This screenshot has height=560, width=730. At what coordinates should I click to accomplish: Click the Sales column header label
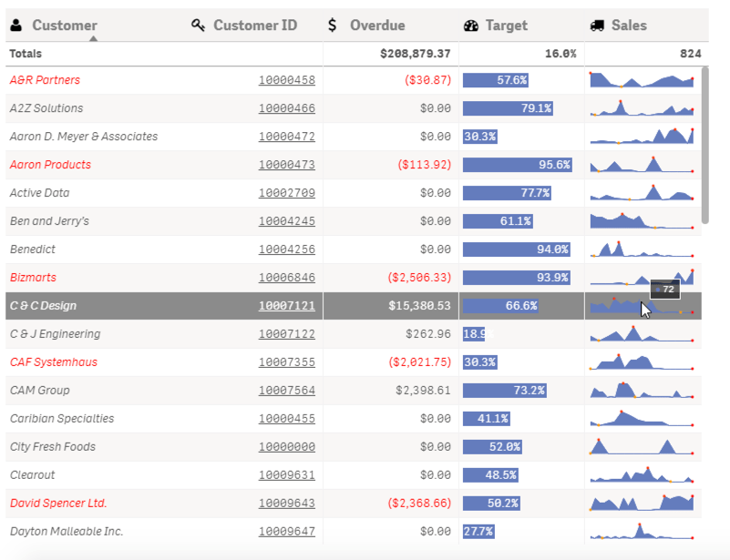pos(629,25)
